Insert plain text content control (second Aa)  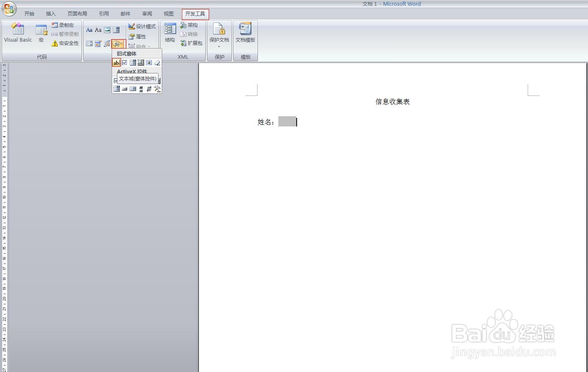point(98,30)
